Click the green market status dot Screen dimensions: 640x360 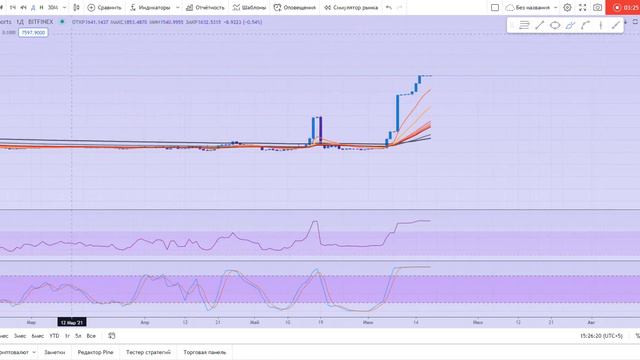point(62,22)
